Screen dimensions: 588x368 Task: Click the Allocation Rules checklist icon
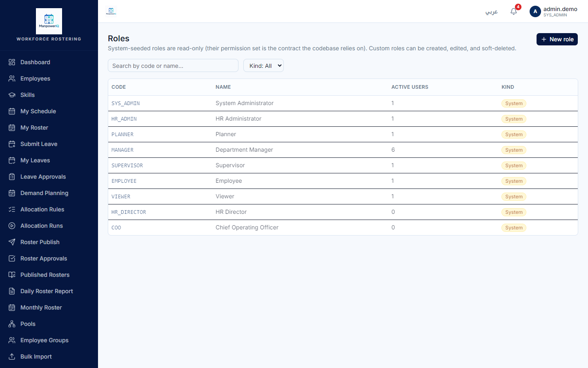[x=12, y=209]
